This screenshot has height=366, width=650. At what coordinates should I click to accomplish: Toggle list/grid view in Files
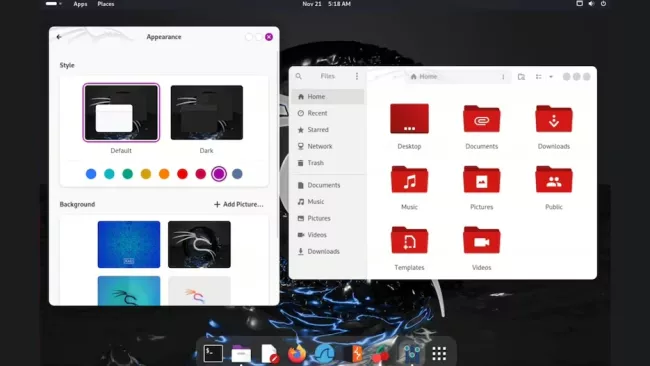coord(538,77)
